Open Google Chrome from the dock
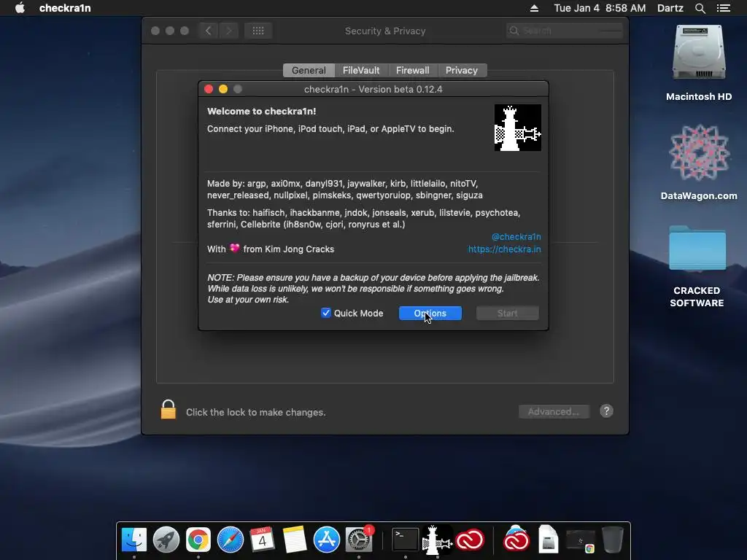 coord(198,540)
